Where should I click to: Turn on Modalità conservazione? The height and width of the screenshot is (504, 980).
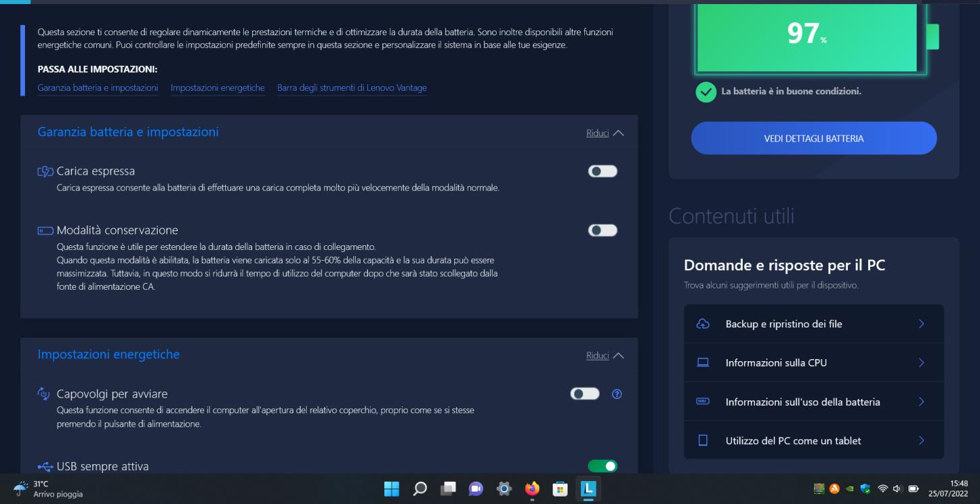tap(603, 230)
